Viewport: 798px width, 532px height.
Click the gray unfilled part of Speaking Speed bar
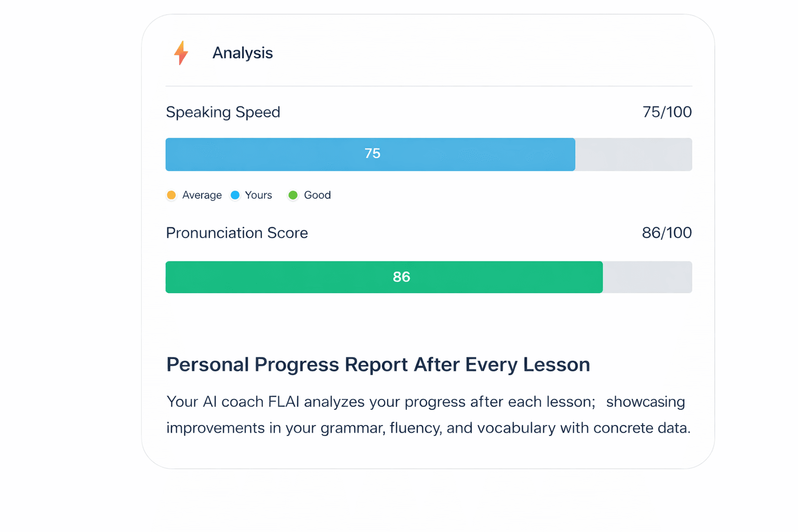[633, 154]
